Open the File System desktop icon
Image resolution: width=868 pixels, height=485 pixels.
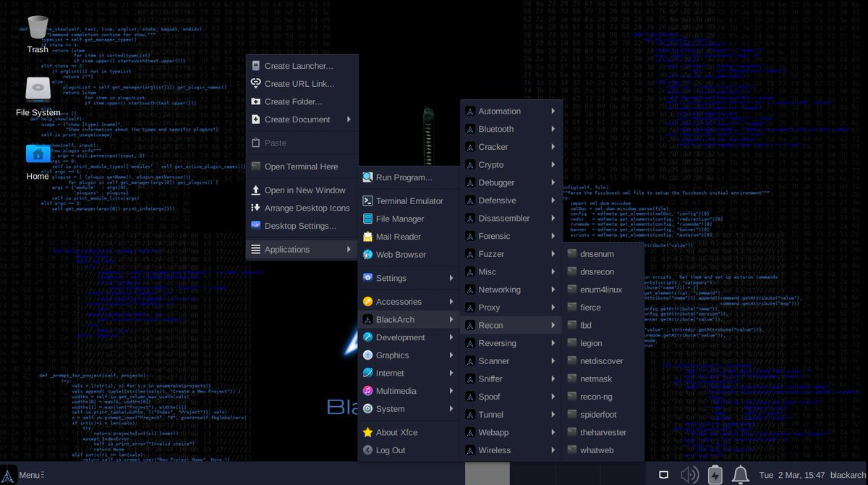click(x=36, y=90)
